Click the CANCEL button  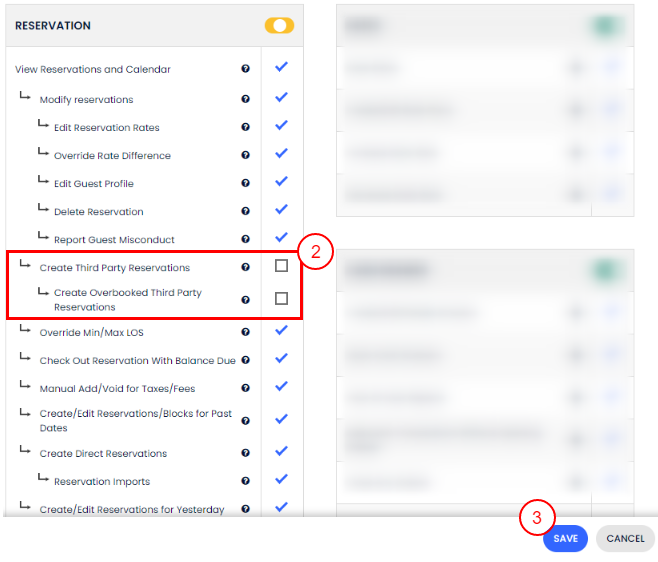tap(625, 538)
